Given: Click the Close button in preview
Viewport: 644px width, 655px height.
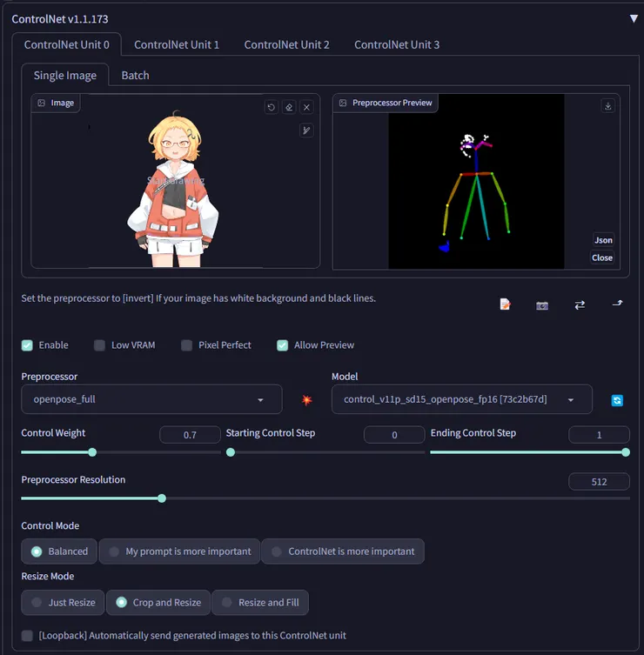Looking at the screenshot, I should 601,257.
